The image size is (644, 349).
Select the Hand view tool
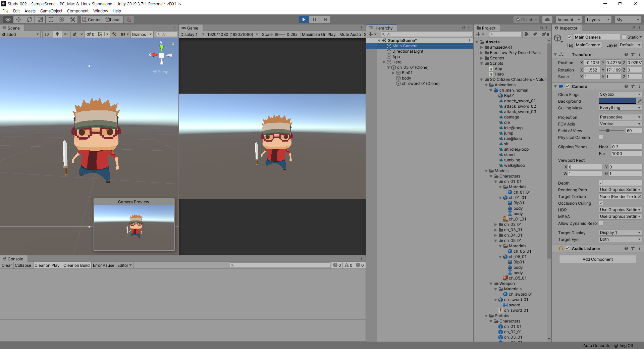[x=8, y=19]
